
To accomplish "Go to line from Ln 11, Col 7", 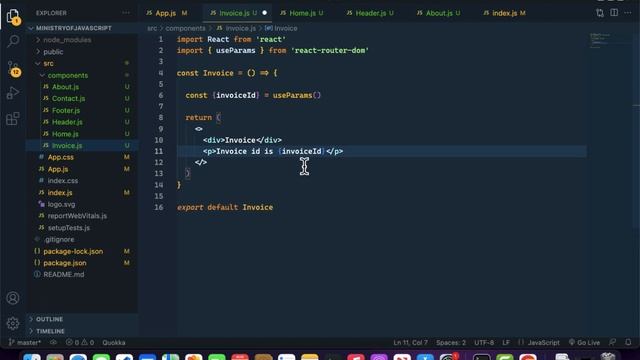I will click(x=410, y=342).
